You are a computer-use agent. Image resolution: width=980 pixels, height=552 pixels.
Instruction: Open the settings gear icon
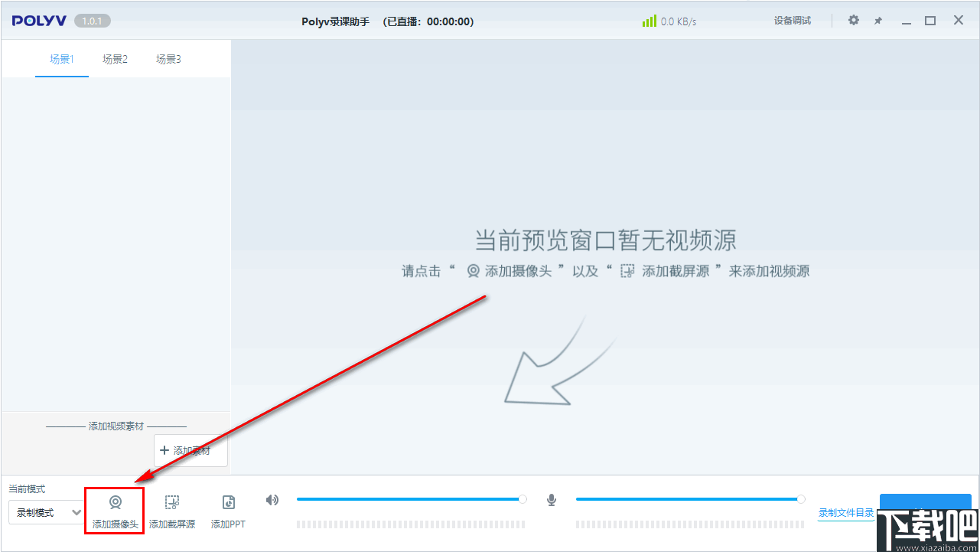(853, 21)
